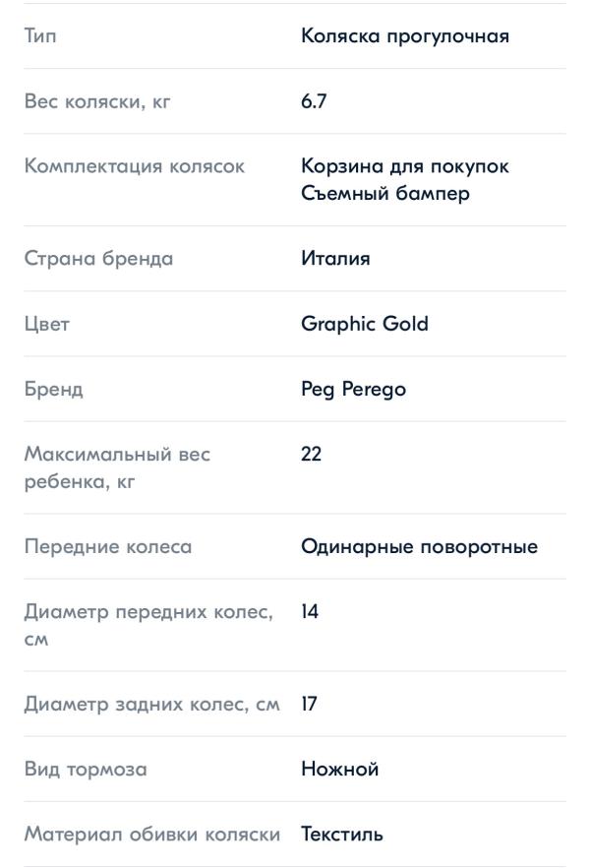Select the 'Коляска прогулочная' type value

(405, 36)
